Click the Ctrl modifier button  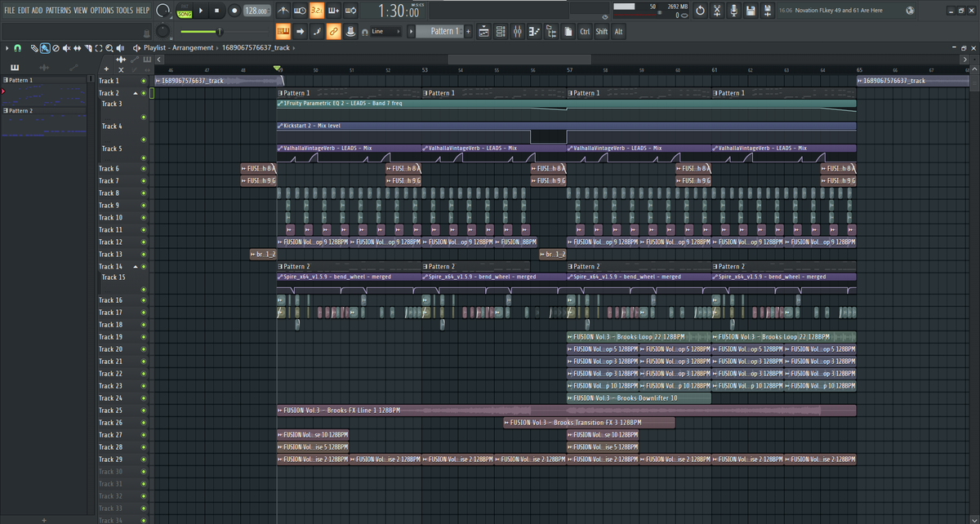[x=585, y=32]
